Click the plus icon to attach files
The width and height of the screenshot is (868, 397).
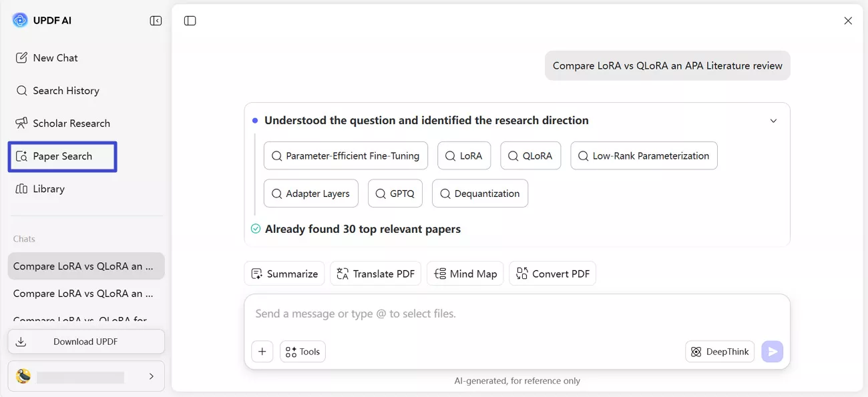[262, 352]
